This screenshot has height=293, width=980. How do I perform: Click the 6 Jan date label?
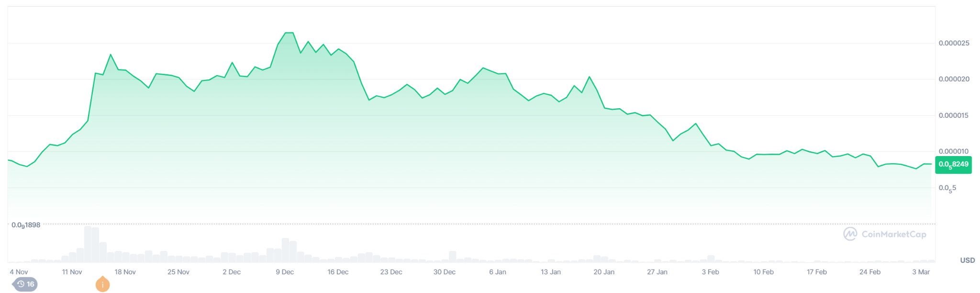pyautogui.click(x=498, y=272)
